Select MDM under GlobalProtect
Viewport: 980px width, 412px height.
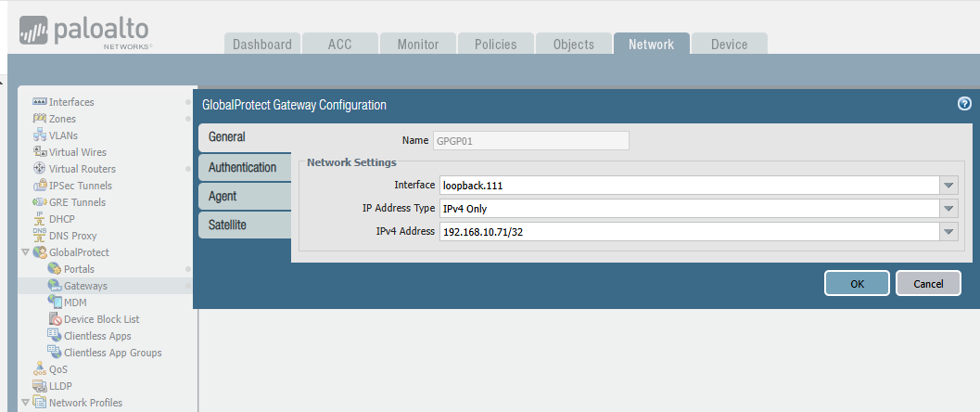pos(76,302)
